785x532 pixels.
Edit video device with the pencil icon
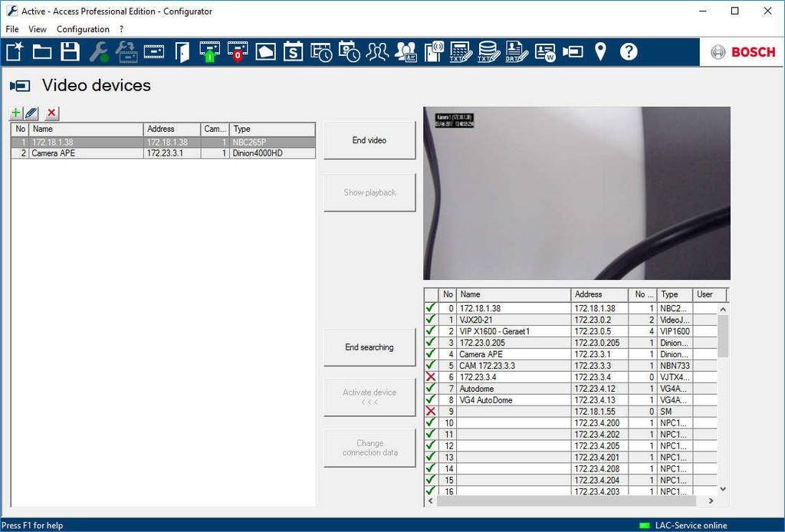tap(31, 113)
